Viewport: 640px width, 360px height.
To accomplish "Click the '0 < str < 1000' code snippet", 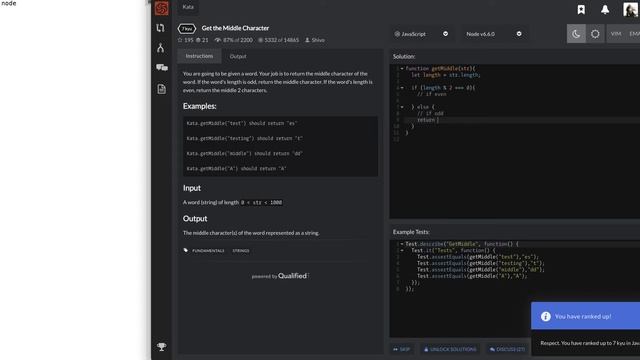I will [261, 202].
